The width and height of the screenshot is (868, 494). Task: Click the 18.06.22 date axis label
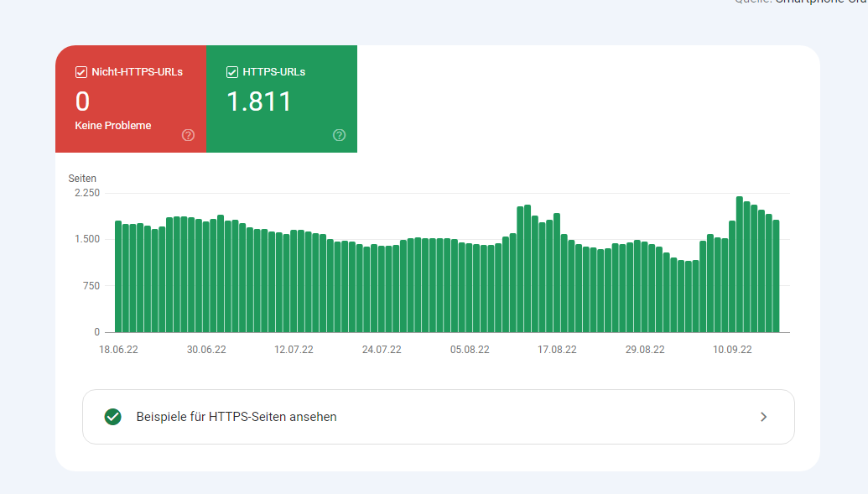(x=118, y=350)
